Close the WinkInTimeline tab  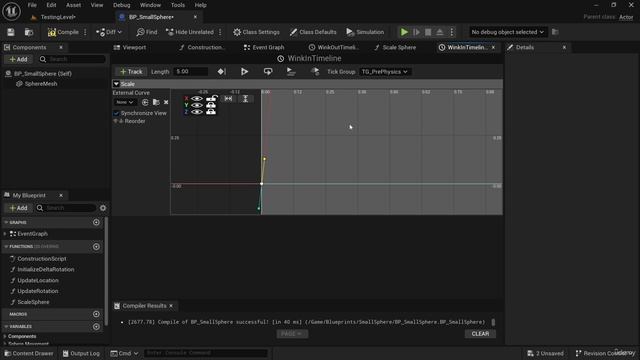pos(493,47)
